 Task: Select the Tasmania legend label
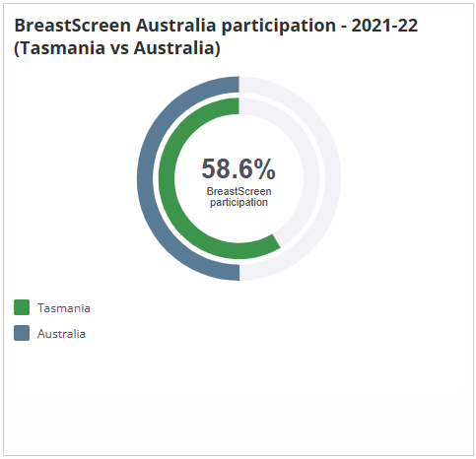coord(64,308)
